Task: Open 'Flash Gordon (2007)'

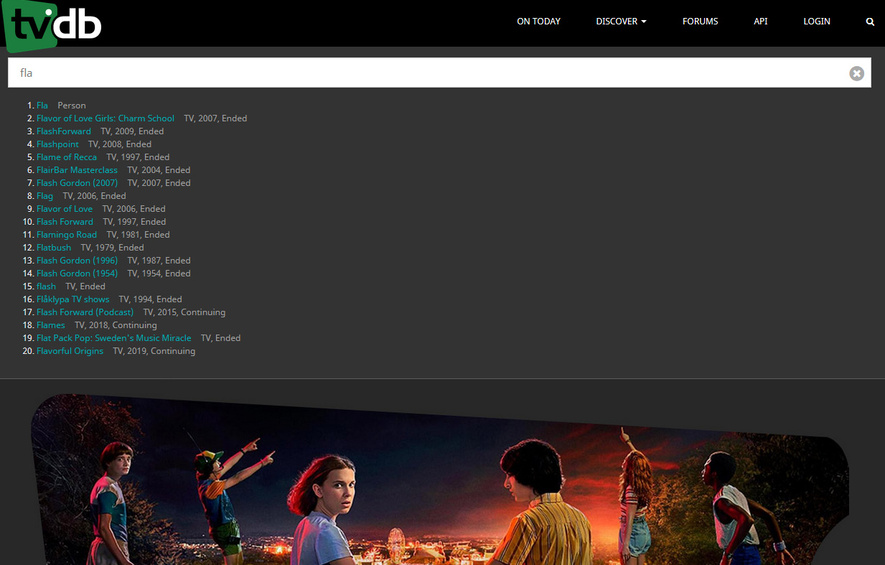Action: 77,183
